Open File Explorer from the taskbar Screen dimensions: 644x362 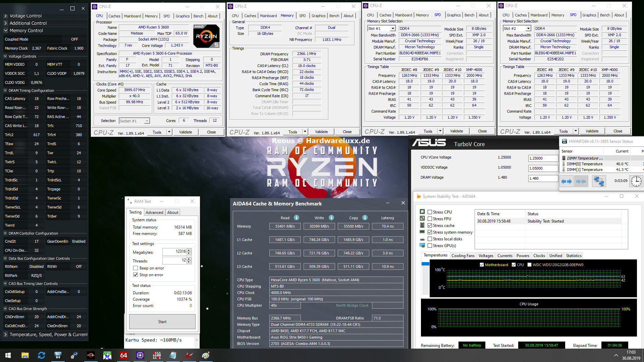(x=25, y=355)
